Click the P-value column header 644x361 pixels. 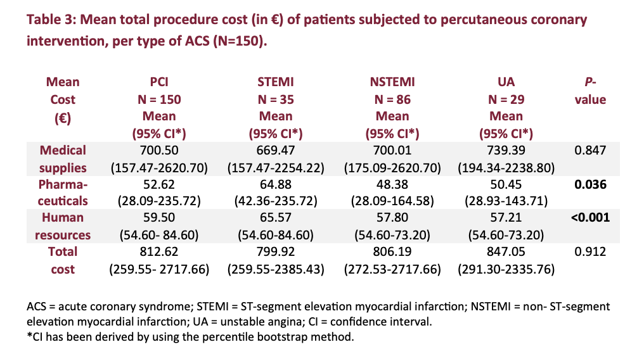[x=590, y=91]
